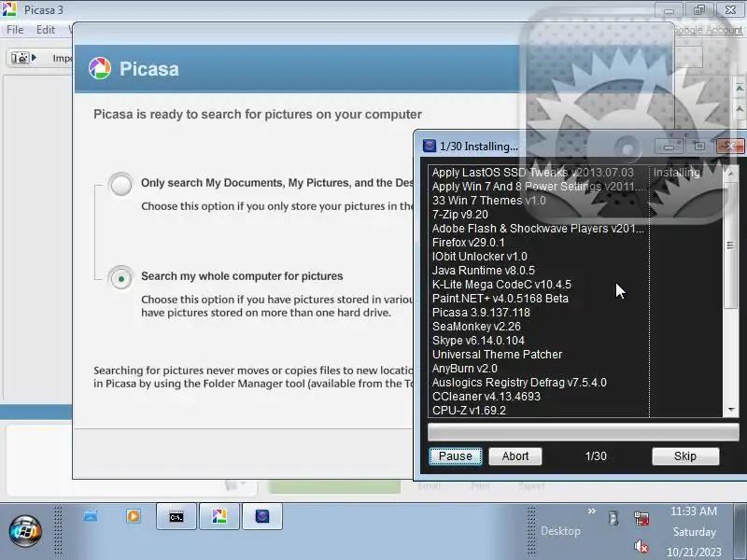
Task: Switch to Picasa in the taskbar
Action: coord(219,517)
